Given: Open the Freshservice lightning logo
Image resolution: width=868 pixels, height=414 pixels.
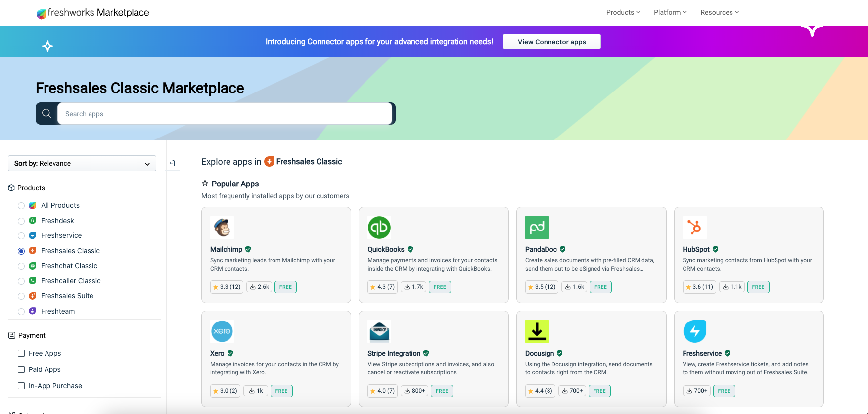Looking at the screenshot, I should click(695, 331).
